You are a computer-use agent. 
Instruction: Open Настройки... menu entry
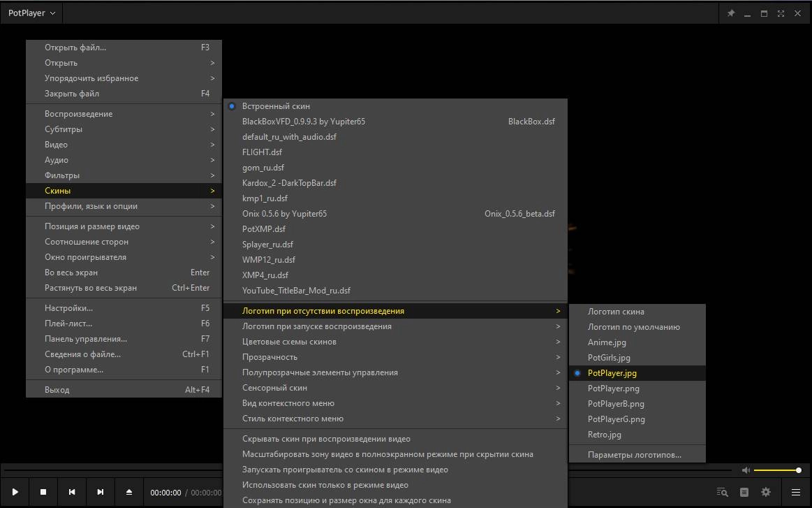[x=124, y=308]
